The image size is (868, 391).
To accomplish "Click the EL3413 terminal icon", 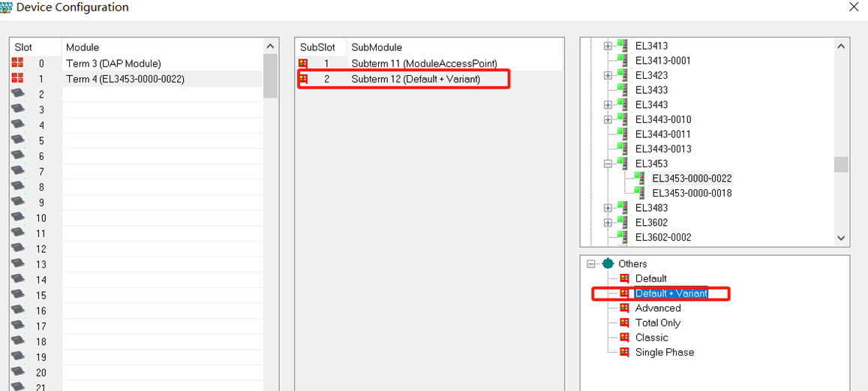I will pos(622,46).
